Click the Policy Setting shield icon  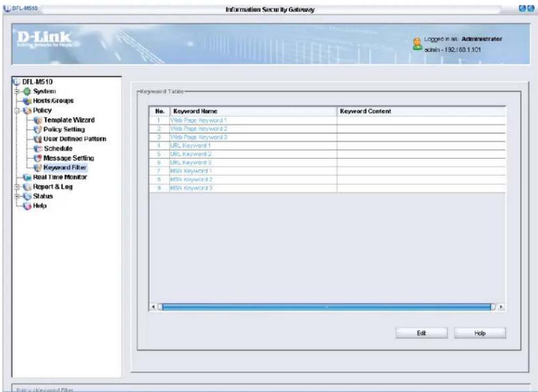38,130
